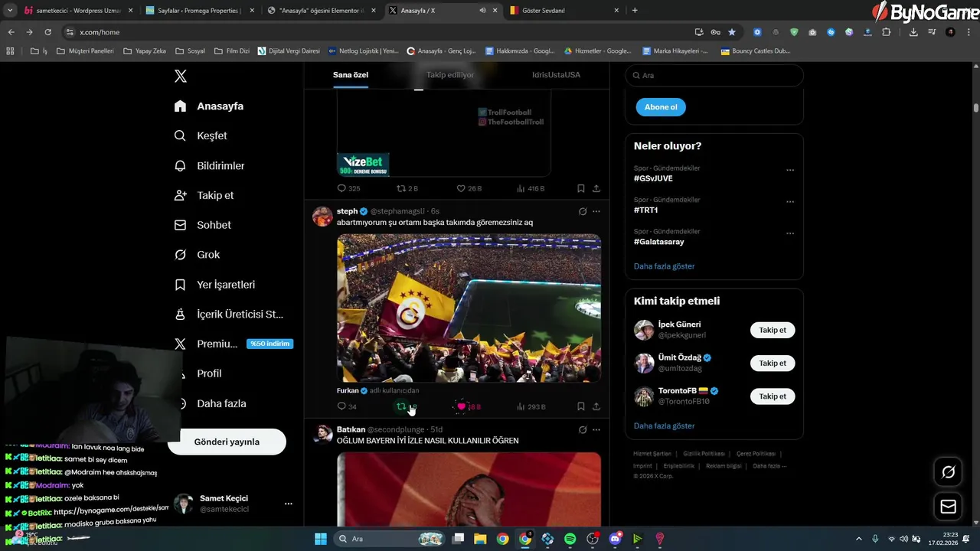This screenshot has height=551, width=980.
Task: Open İpek Güneri's profile
Action: click(679, 324)
